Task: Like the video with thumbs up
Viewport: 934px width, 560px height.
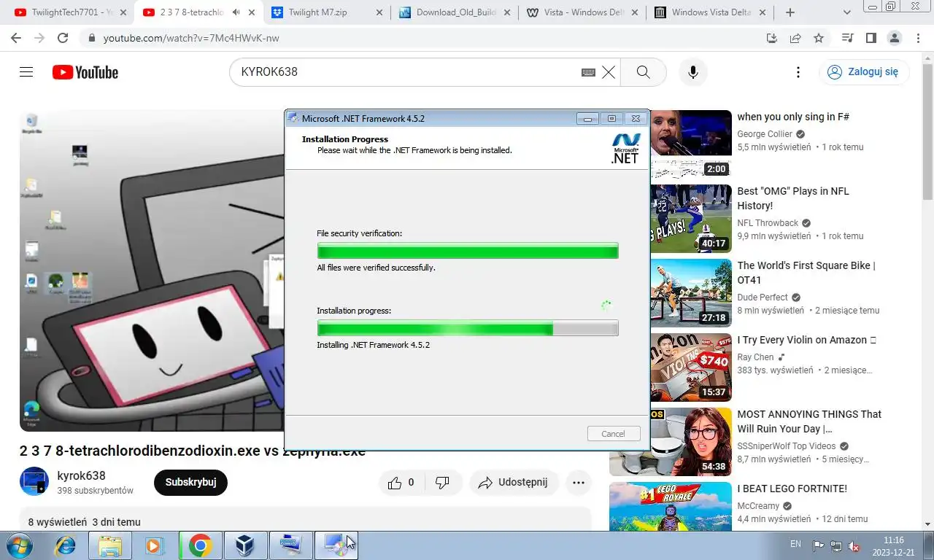Action: click(x=401, y=483)
